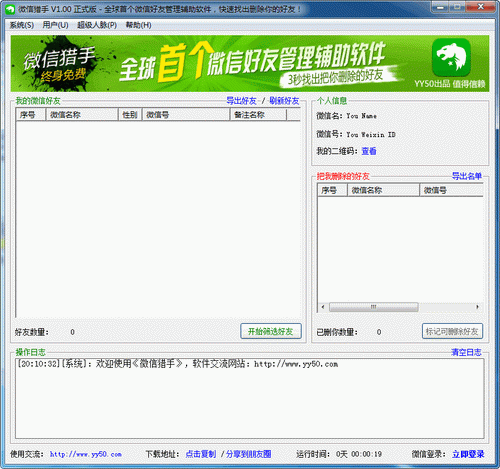Viewport: 500px width, 469px height.
Task: Click the 微信猎手 banner image
Action: click(250, 63)
